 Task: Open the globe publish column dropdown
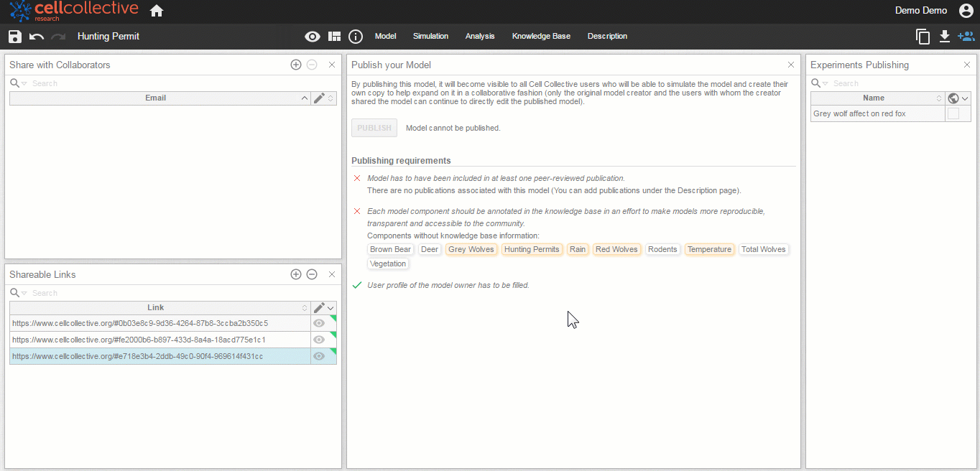(965, 98)
